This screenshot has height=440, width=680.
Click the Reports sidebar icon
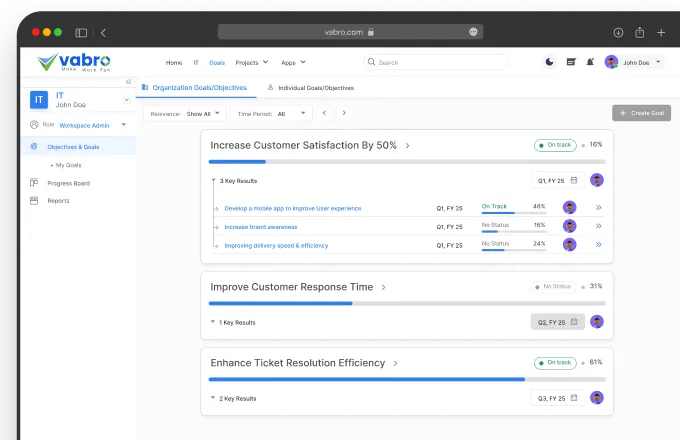tap(34, 200)
